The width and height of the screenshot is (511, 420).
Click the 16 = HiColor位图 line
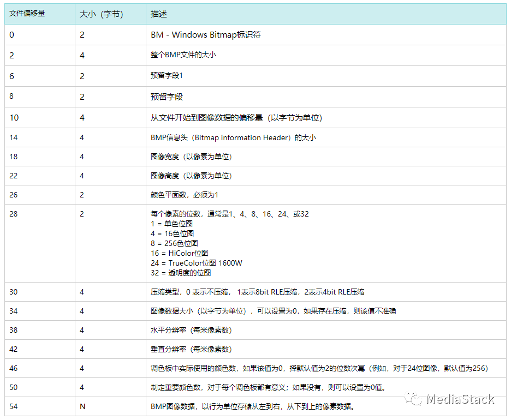tap(180, 253)
